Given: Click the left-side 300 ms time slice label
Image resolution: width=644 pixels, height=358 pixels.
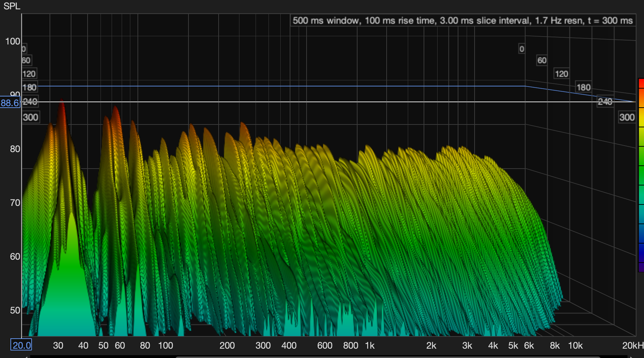Looking at the screenshot, I should pyautogui.click(x=31, y=117).
